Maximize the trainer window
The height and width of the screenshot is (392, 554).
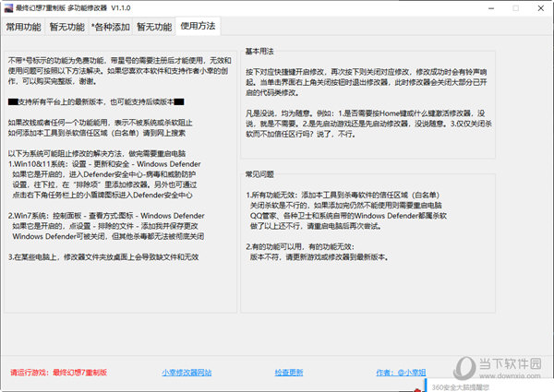(516, 8)
